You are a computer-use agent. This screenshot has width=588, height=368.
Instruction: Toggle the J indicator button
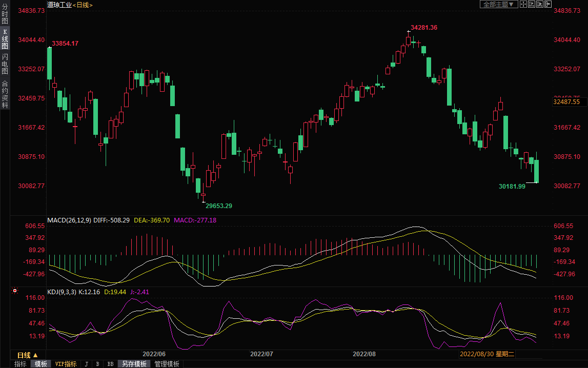pyautogui.click(x=86, y=364)
